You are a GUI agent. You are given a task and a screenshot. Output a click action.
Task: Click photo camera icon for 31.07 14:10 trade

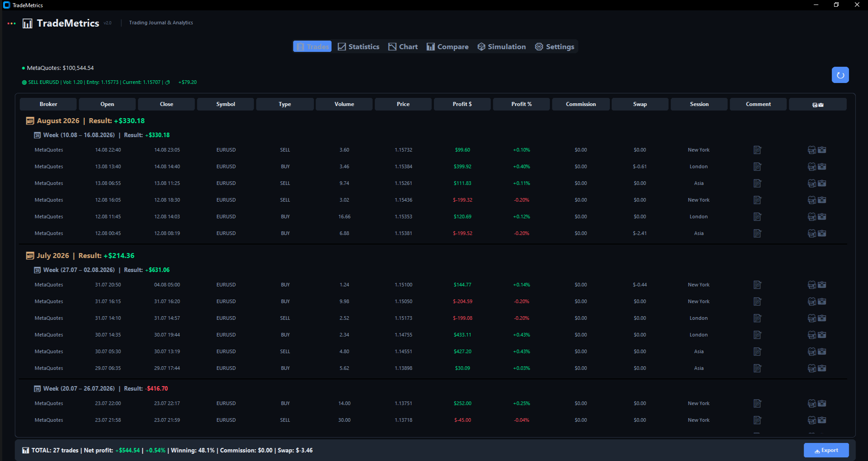point(822,318)
